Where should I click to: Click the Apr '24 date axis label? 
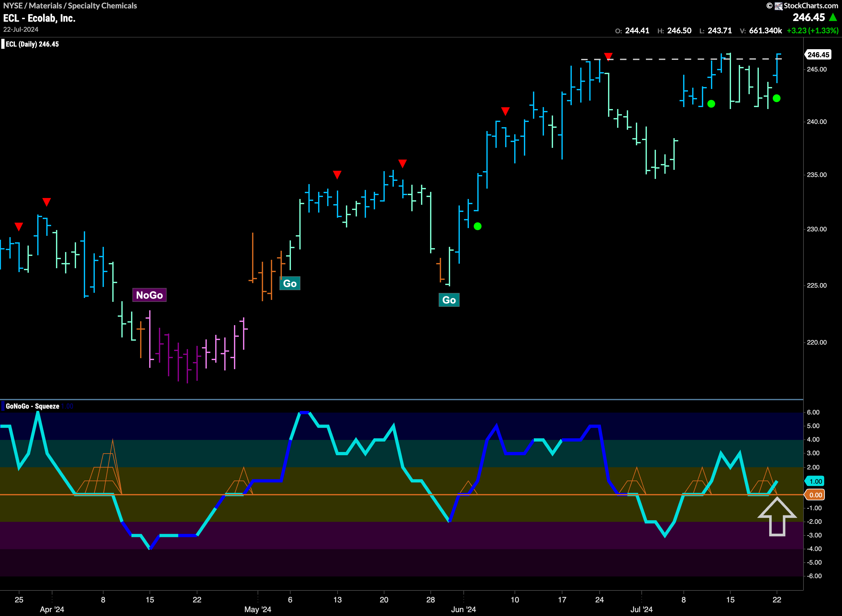click(52, 609)
